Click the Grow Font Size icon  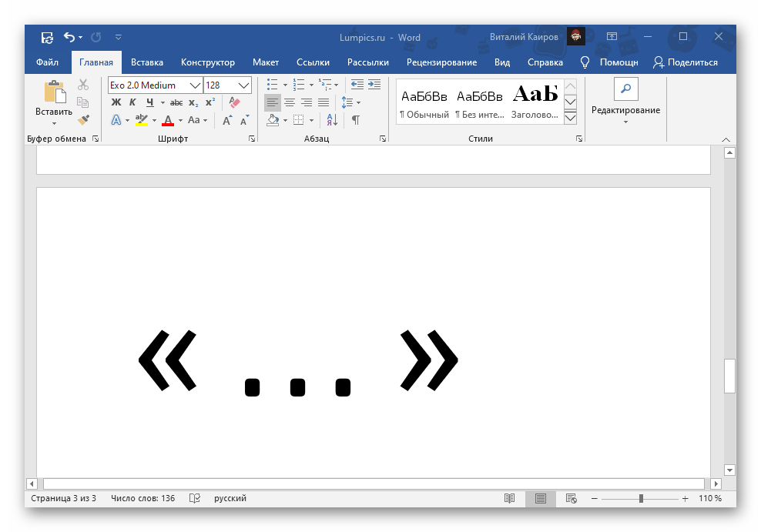tap(227, 120)
